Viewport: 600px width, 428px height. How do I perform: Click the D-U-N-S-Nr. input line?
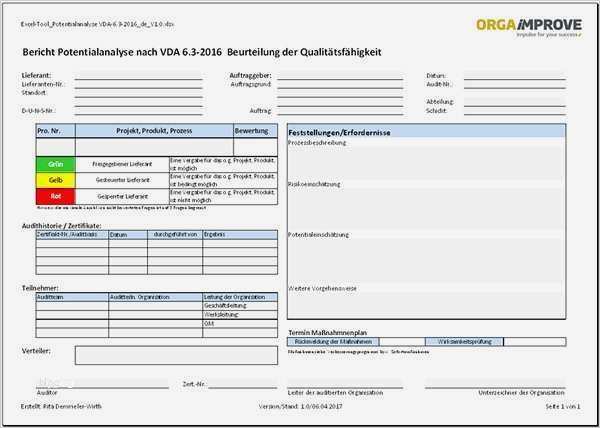click(x=139, y=111)
